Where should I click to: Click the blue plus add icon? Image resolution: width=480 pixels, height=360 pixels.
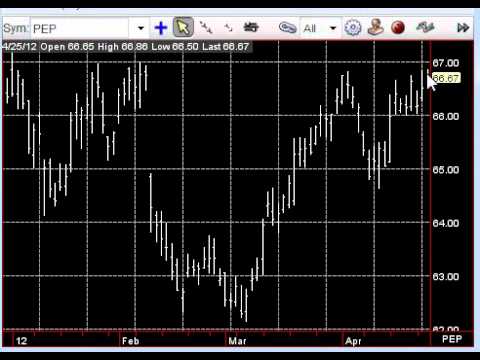tap(161, 28)
